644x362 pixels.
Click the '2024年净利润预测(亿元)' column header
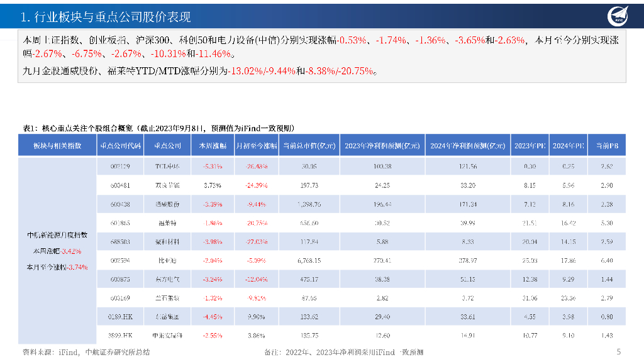click(x=468, y=146)
